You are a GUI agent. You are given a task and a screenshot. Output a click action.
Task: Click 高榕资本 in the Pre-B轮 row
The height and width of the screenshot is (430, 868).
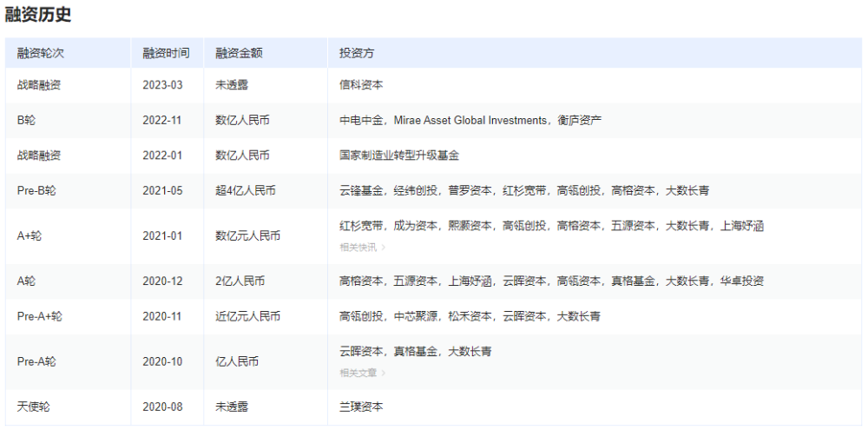pos(633,190)
